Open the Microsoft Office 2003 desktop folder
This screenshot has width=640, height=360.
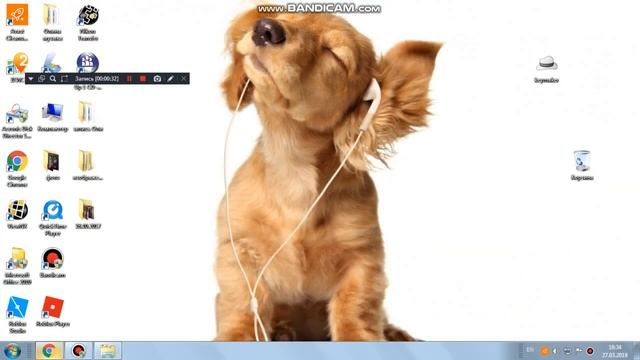pos(17,266)
